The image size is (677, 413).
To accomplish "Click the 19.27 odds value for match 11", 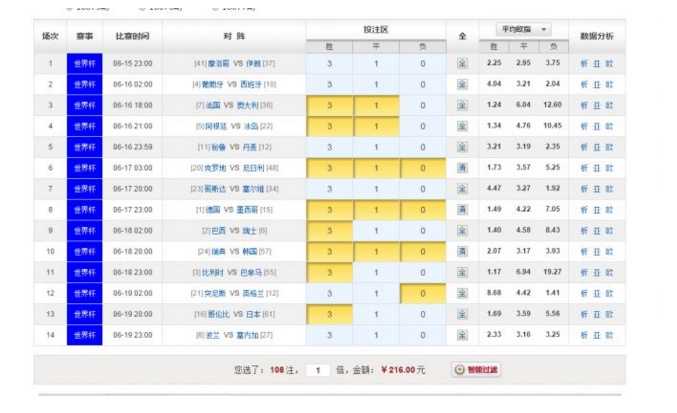I will point(553,272).
